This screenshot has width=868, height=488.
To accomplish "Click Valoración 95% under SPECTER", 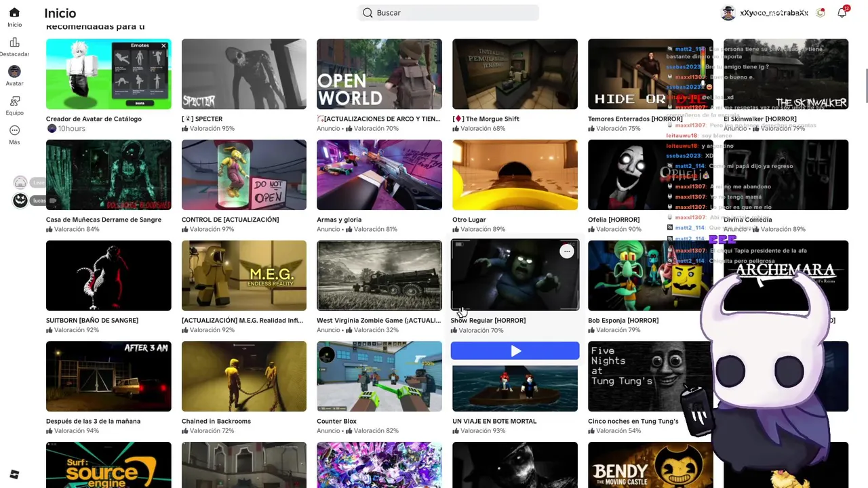I will pyautogui.click(x=208, y=128).
